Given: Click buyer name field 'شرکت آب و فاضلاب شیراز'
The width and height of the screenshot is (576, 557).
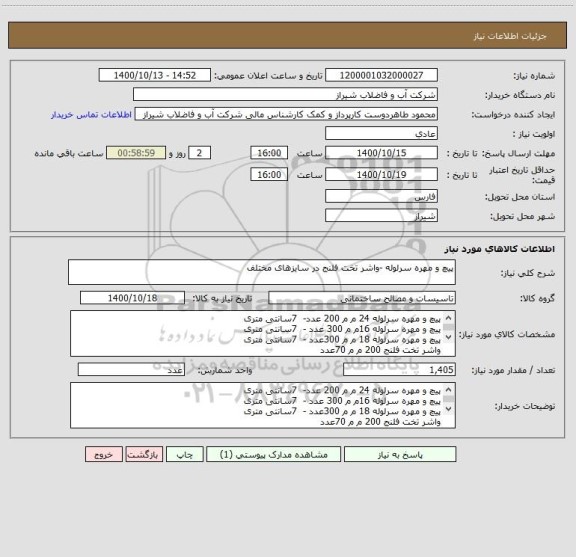Looking at the screenshot, I should click(x=285, y=94).
